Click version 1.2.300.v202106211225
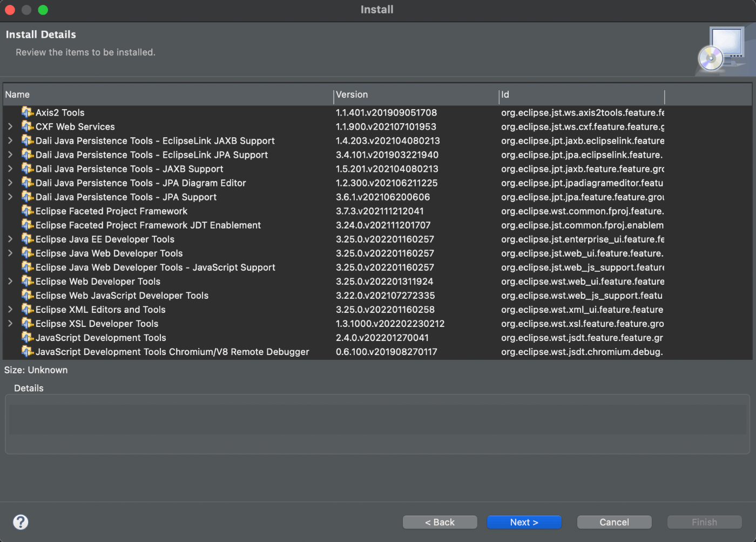 [x=387, y=183]
